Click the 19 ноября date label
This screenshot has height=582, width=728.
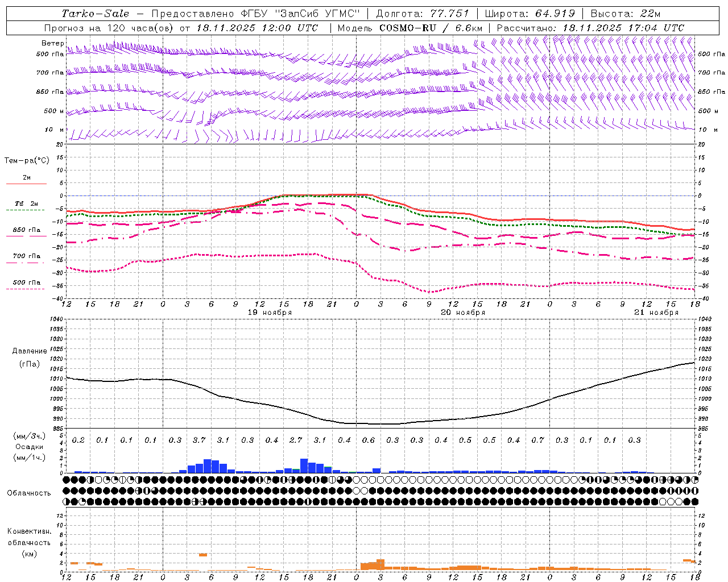270,313
